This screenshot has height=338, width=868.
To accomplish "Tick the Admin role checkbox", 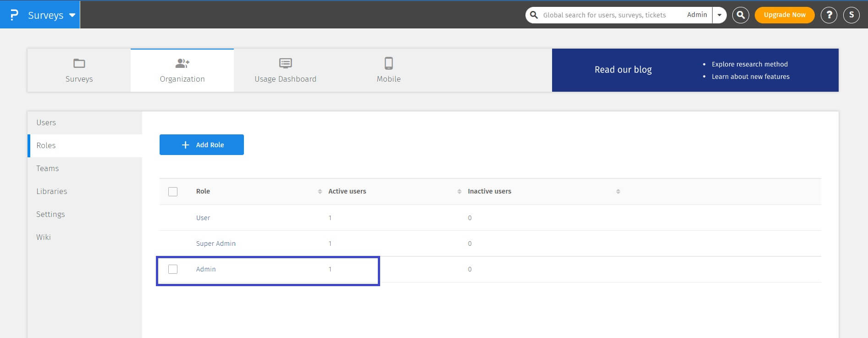I will [173, 269].
